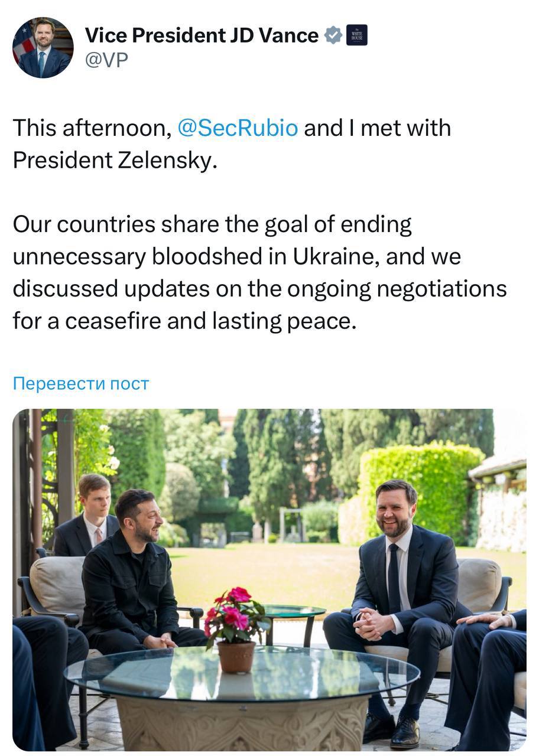
Task: Open the Vice President JD Vance display name
Action: pos(202,35)
